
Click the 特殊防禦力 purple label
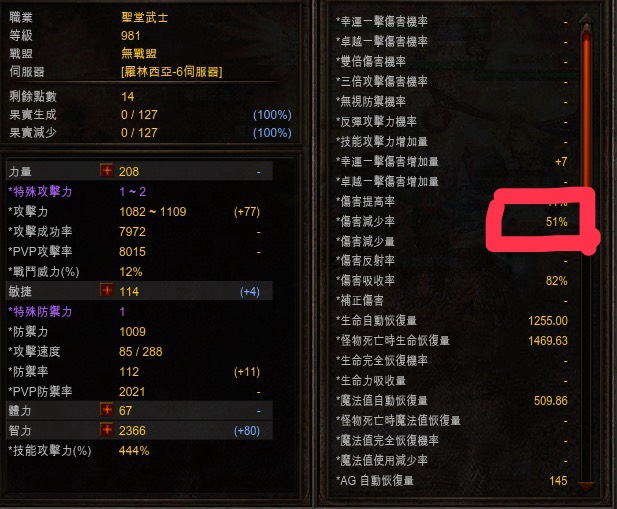(x=40, y=312)
